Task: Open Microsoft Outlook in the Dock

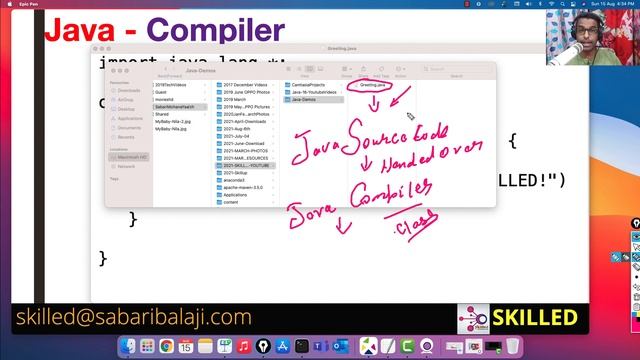Action: click(341, 346)
